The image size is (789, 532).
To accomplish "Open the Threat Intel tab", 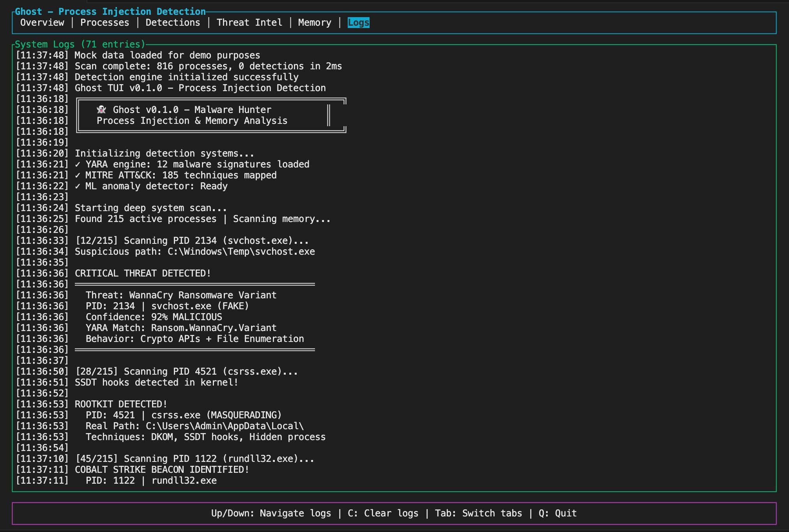I will point(249,22).
